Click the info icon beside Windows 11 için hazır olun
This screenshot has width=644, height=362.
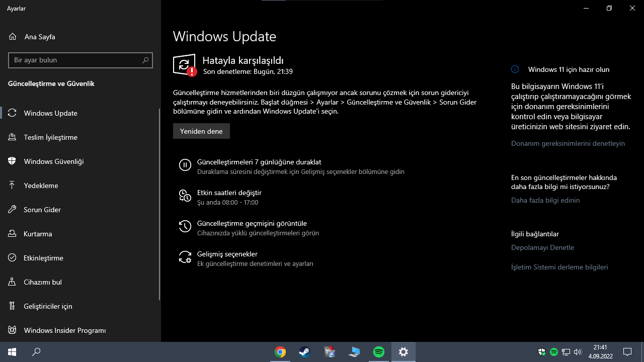(515, 69)
